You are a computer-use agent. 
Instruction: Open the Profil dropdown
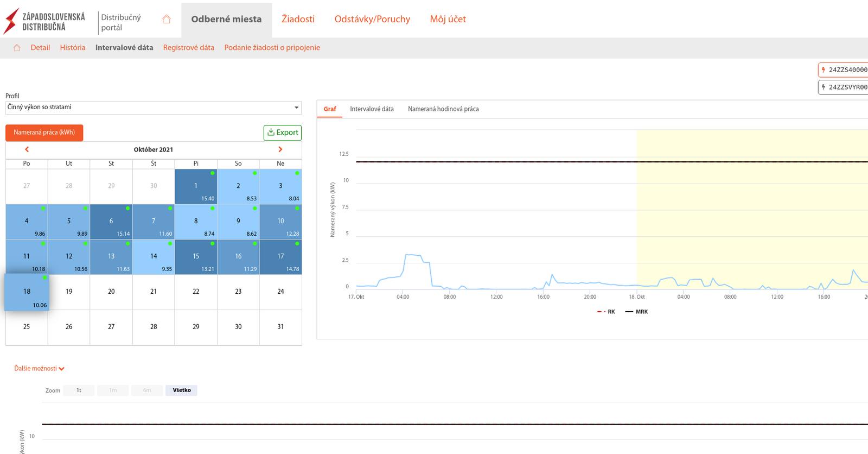(x=154, y=108)
